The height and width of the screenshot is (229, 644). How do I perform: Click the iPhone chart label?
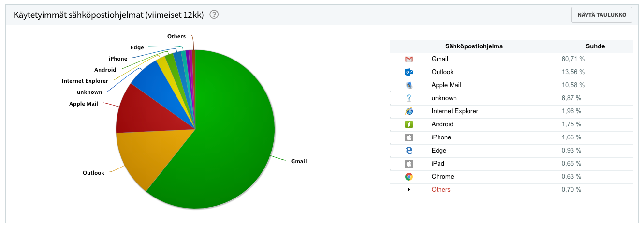coord(118,59)
